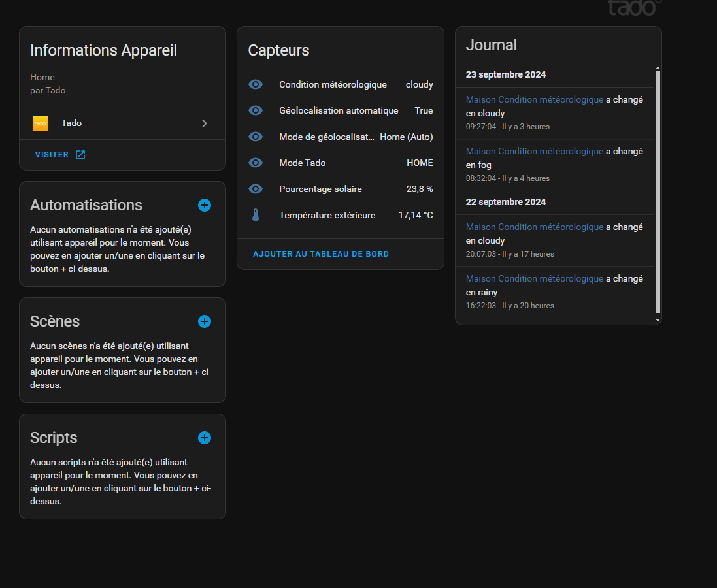Click thermometer icon for Température extérieure
The width and height of the screenshot is (717, 588).
pos(256,215)
